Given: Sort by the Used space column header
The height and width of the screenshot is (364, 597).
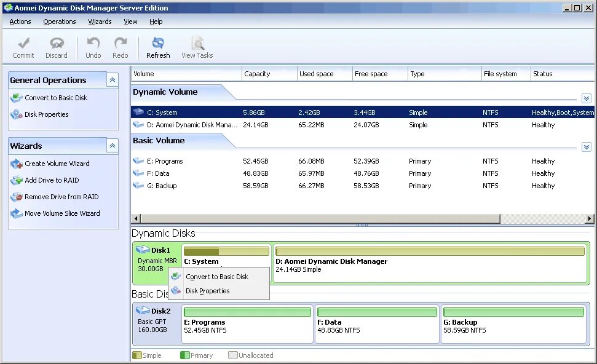Looking at the screenshot, I should tap(325, 74).
